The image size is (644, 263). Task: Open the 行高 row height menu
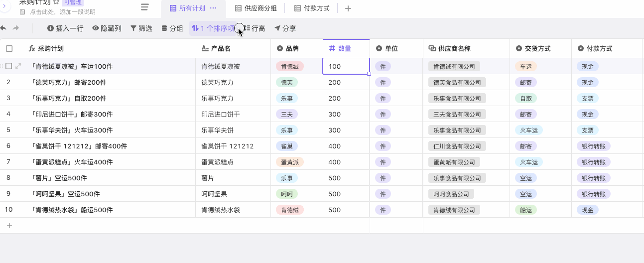click(x=255, y=29)
